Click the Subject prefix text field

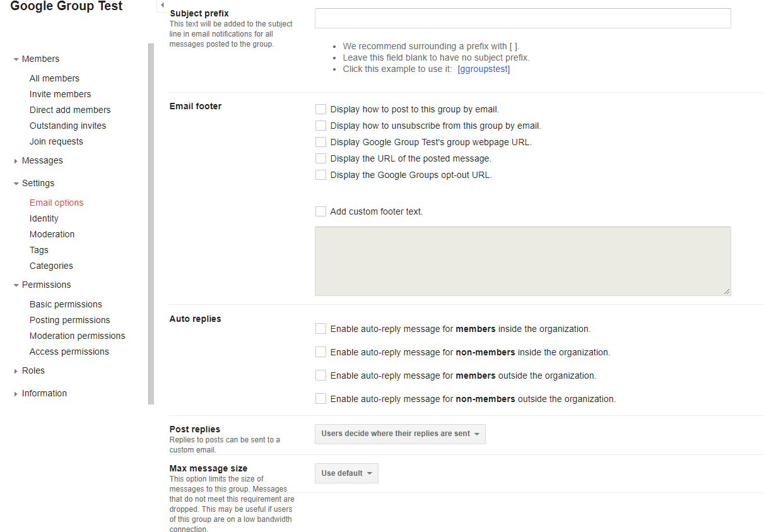coord(522,18)
